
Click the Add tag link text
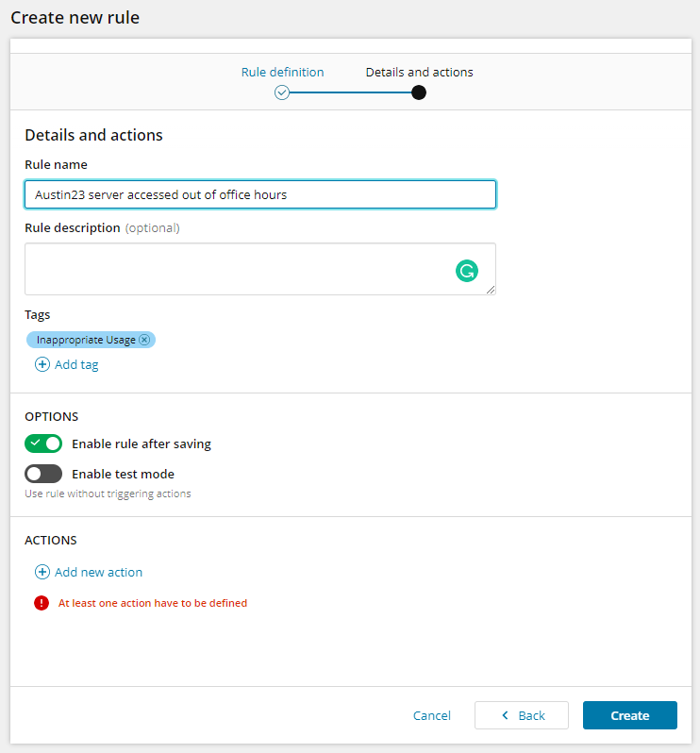(76, 365)
